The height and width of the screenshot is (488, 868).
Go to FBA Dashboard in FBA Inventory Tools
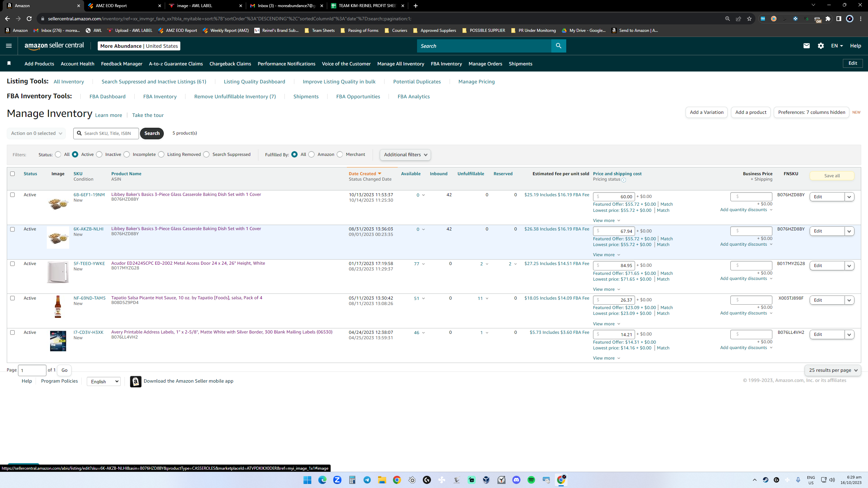pyautogui.click(x=107, y=97)
